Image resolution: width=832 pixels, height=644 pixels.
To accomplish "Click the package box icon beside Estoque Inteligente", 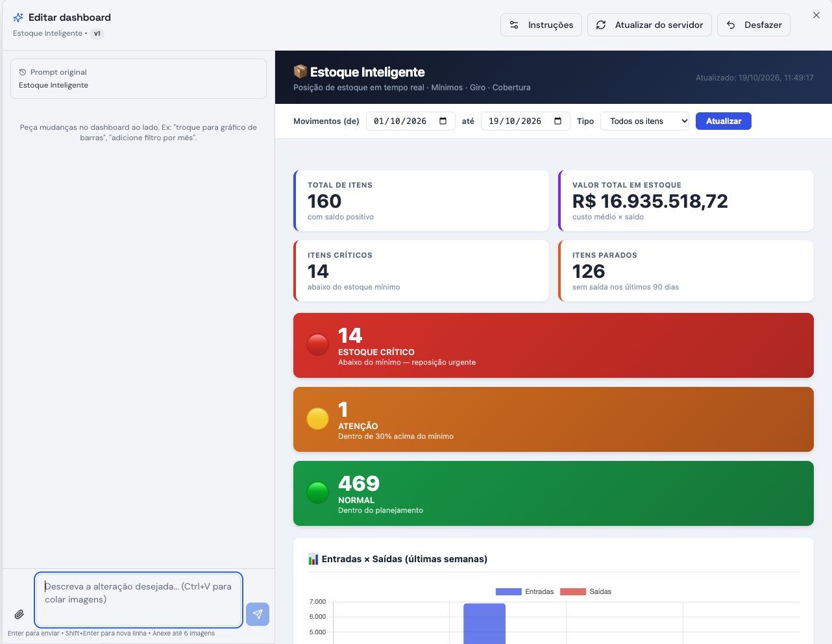I will (x=300, y=71).
